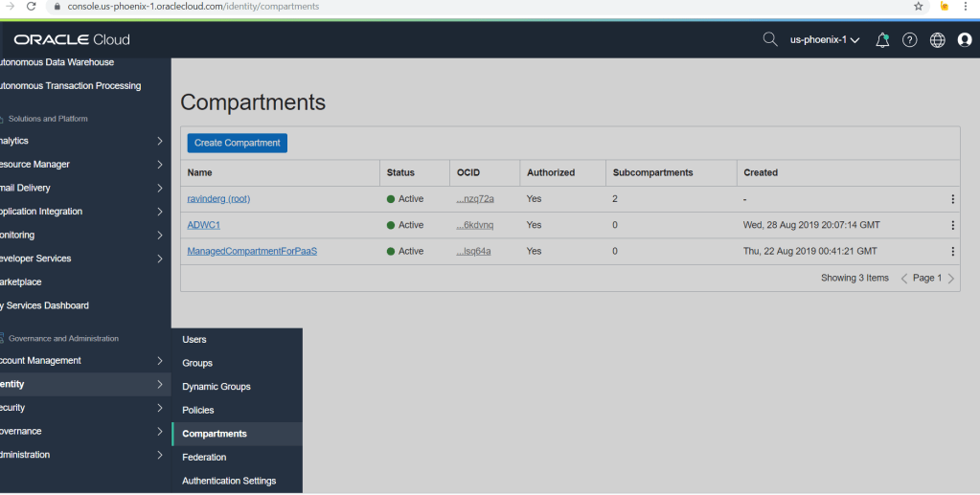Choose Federation in the Identity submenu
980x495 pixels.
[204, 458]
